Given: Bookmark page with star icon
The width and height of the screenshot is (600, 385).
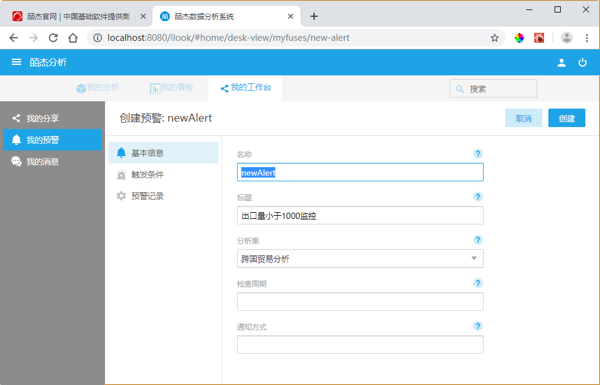Looking at the screenshot, I should [x=494, y=38].
